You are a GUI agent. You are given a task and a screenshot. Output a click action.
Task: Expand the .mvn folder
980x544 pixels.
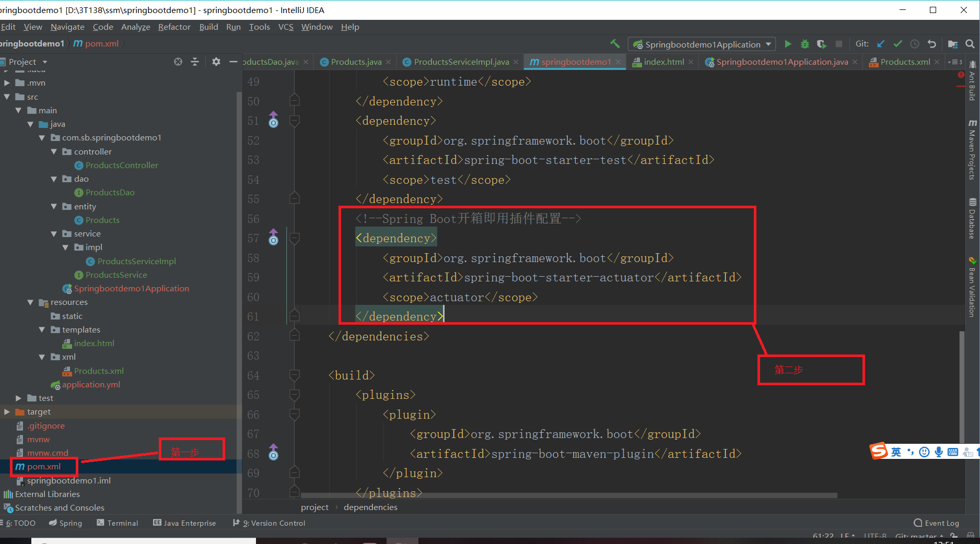tap(7, 83)
